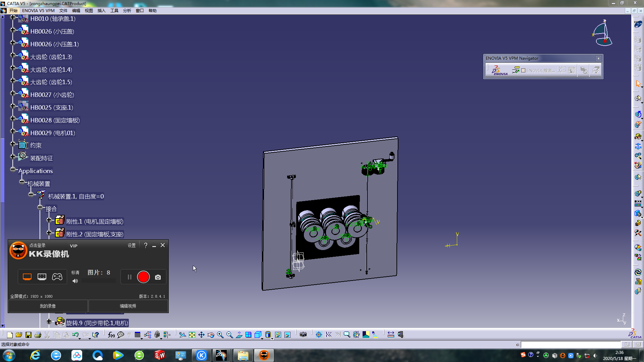
Task: Open the 插入 menu
Action: [x=101, y=11]
